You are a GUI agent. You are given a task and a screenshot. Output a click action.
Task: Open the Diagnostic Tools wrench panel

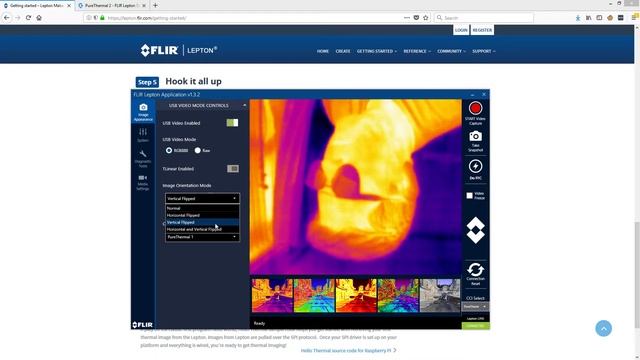point(143,158)
